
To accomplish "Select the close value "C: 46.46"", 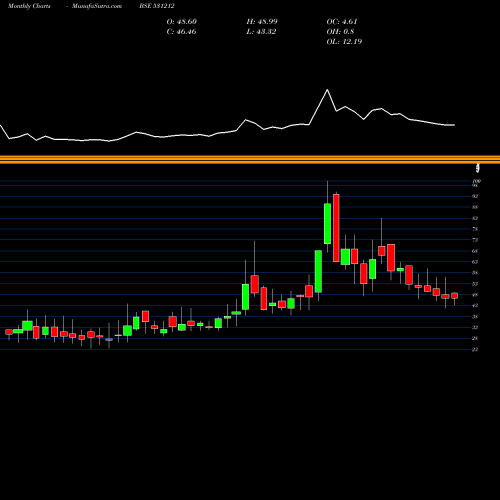I will (x=181, y=32).
